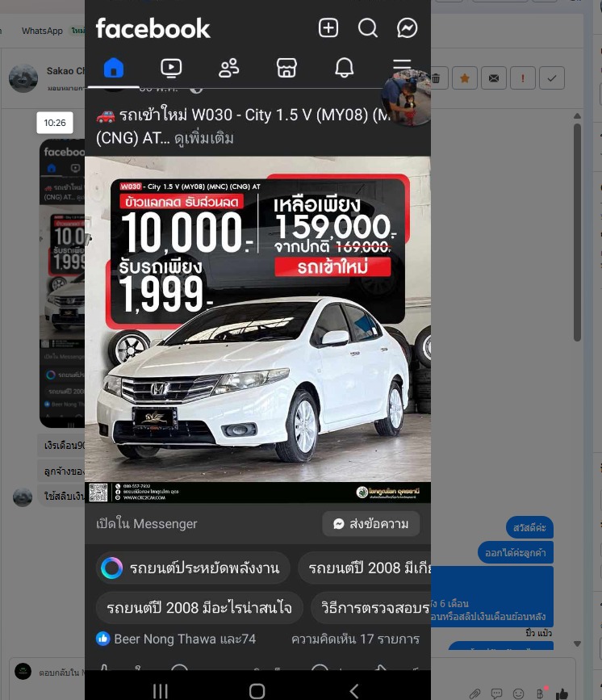Open the Facebook search magnifier icon

click(368, 27)
